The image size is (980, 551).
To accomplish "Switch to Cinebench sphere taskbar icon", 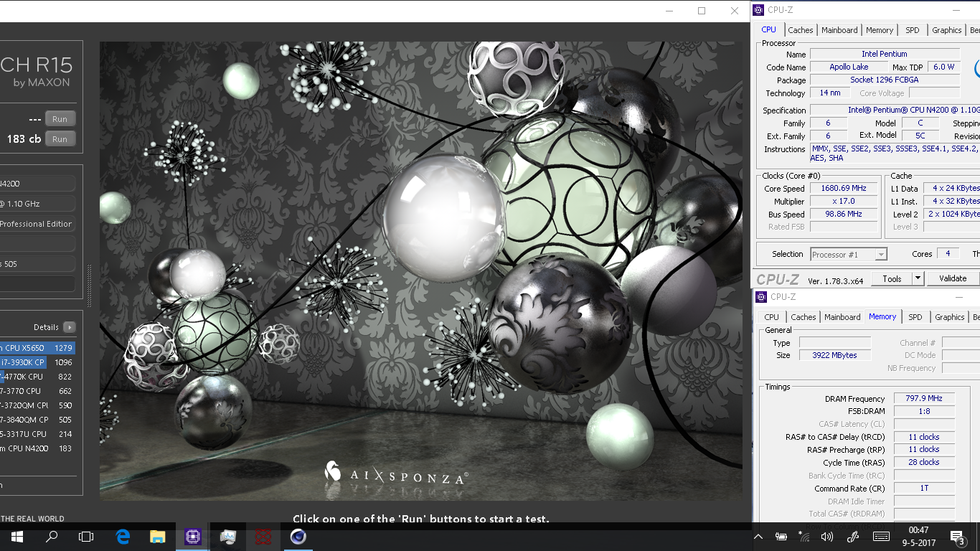I will click(298, 537).
